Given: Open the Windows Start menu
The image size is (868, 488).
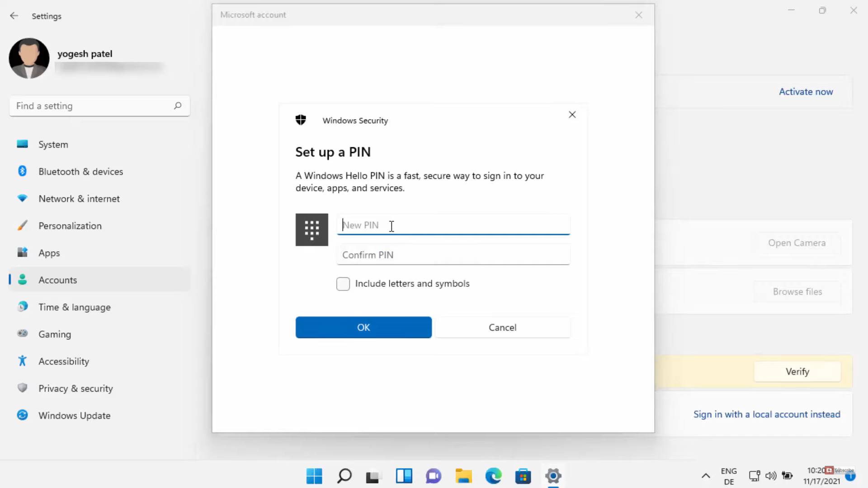Looking at the screenshot, I should 314,476.
